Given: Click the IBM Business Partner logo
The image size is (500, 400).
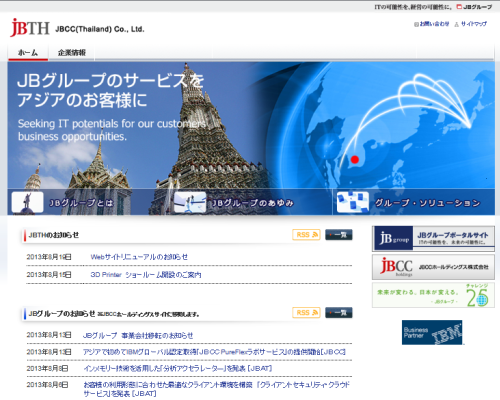Looking at the screenshot, I should 432,332.
